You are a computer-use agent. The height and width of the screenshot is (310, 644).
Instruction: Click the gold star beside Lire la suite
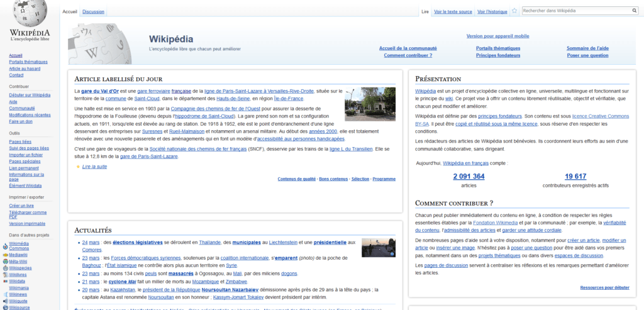pyautogui.click(x=77, y=167)
